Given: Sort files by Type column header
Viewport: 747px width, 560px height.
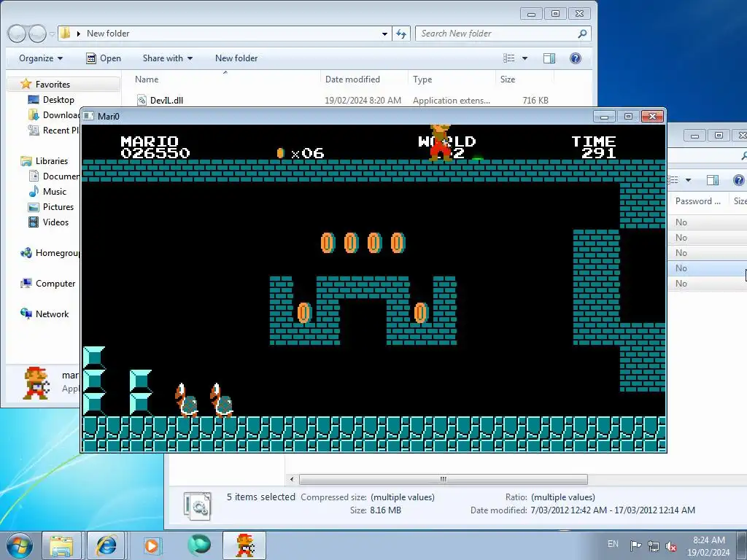Looking at the screenshot, I should click(422, 79).
